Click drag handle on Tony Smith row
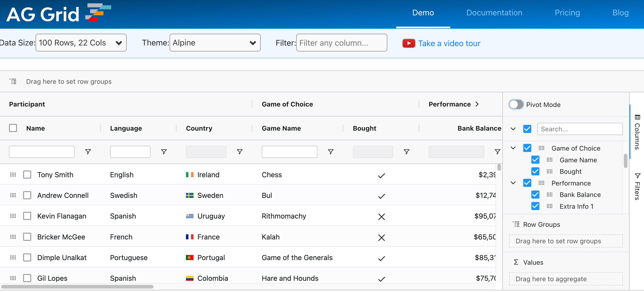Image resolution: width=644 pixels, height=292 pixels. click(x=13, y=175)
